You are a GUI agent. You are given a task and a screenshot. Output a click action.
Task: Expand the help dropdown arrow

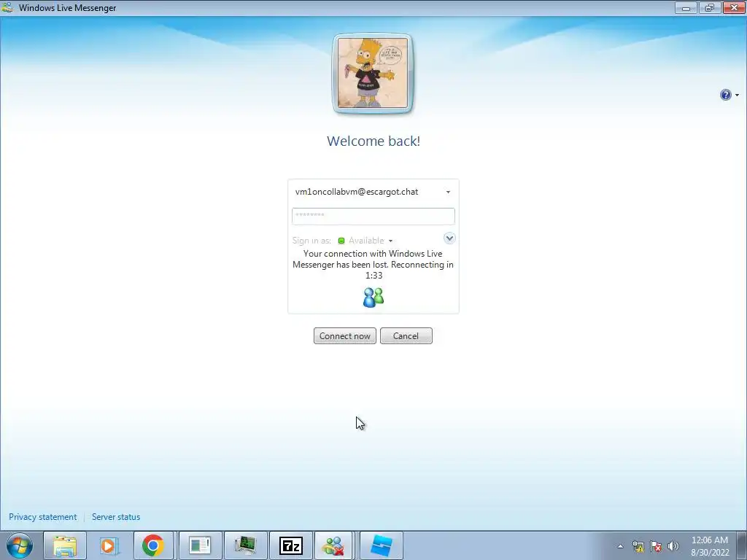737,96
